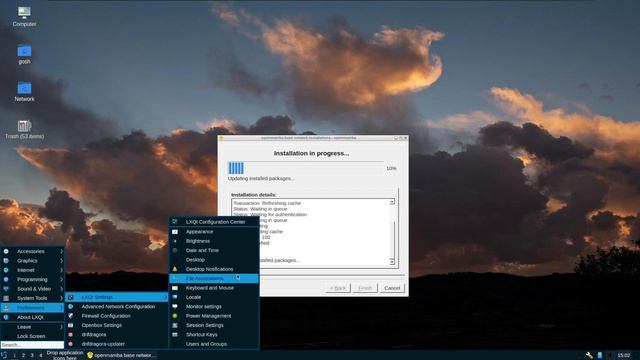The height and width of the screenshot is (360, 640).
Task: Select File Associations menu entry
Action: 214,279
